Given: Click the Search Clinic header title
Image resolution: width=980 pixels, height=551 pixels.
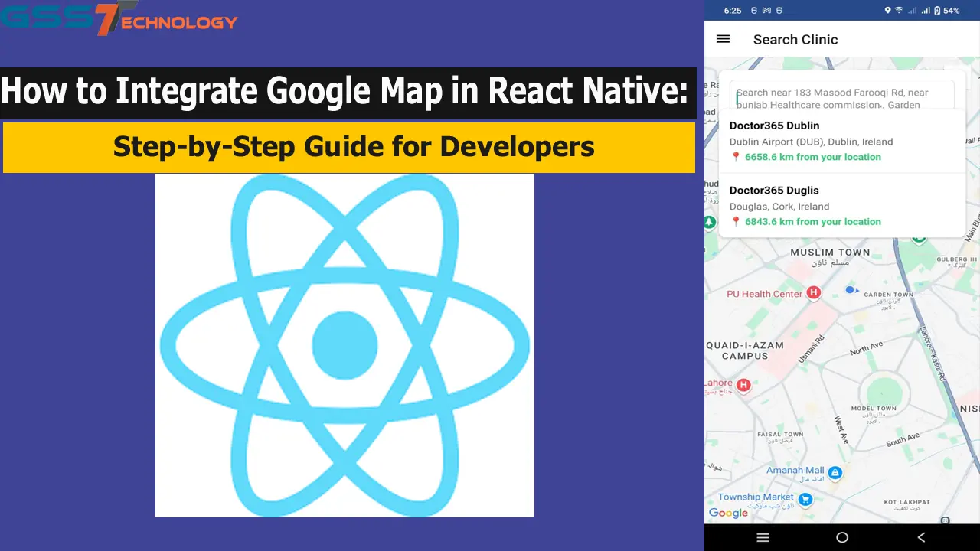Looking at the screenshot, I should click(x=795, y=39).
